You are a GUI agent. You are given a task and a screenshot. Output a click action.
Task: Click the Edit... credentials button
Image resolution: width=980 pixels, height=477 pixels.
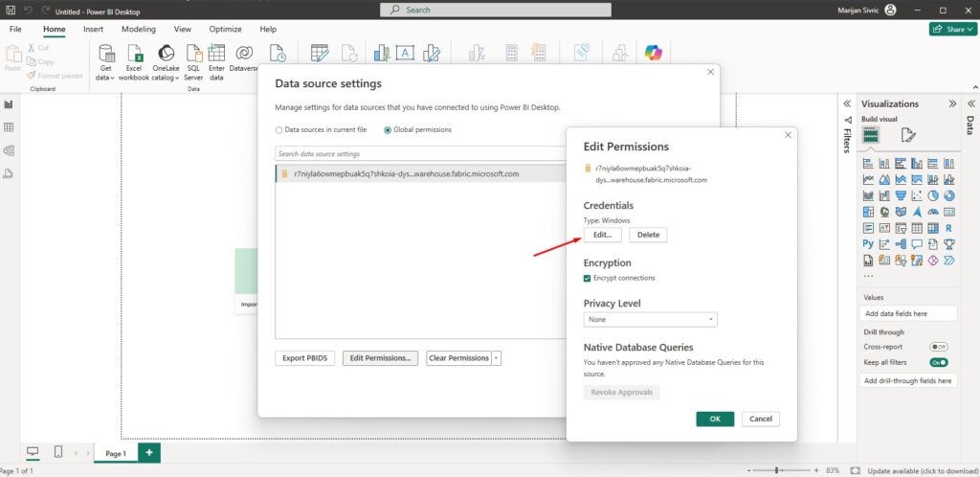click(x=603, y=235)
